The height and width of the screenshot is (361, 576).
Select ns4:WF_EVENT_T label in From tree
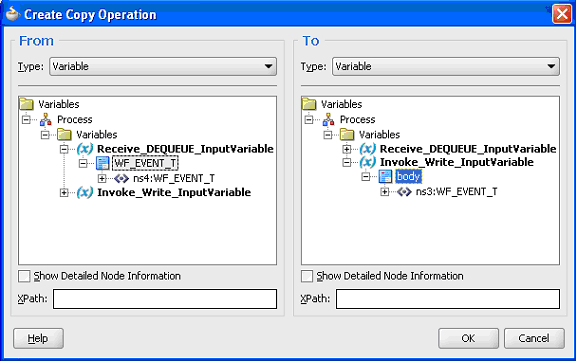click(174, 178)
